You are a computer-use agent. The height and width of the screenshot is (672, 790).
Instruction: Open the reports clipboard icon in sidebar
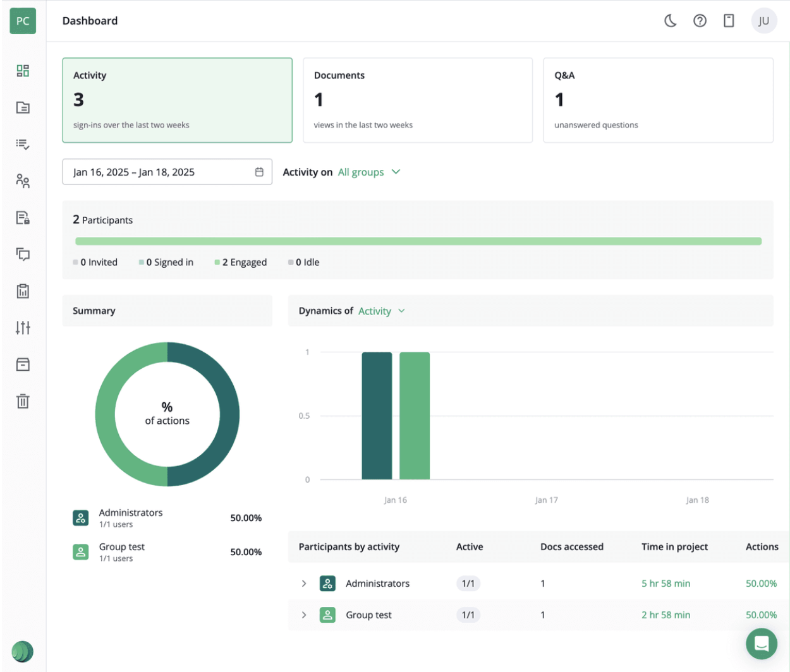pyautogui.click(x=23, y=291)
